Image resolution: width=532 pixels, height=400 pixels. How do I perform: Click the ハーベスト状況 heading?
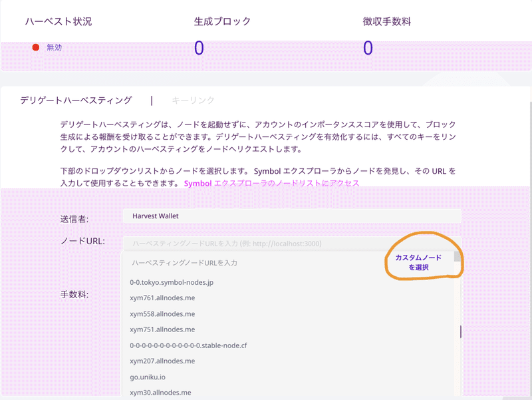(x=59, y=21)
